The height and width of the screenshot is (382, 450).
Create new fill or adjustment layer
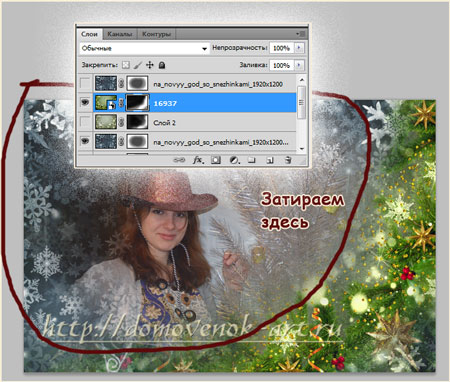[x=234, y=160]
